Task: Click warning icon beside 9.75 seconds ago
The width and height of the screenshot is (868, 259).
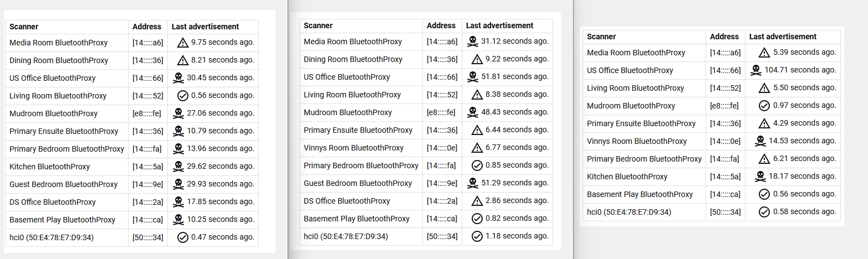Action: tap(183, 43)
